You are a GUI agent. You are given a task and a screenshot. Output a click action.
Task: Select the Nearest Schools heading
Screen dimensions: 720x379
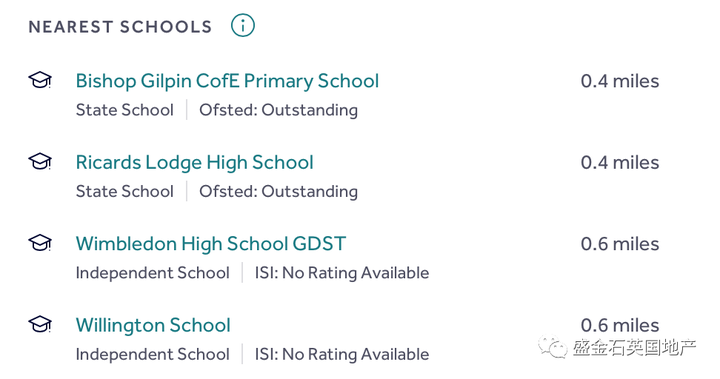point(120,27)
